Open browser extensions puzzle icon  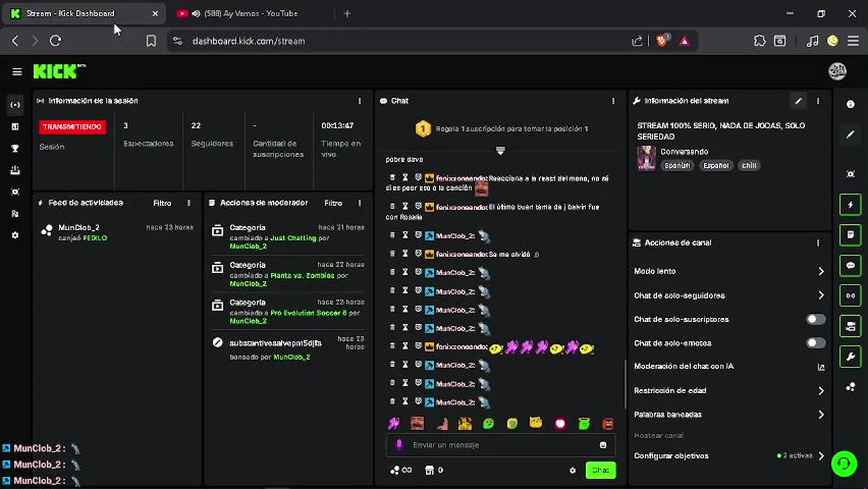tap(760, 41)
